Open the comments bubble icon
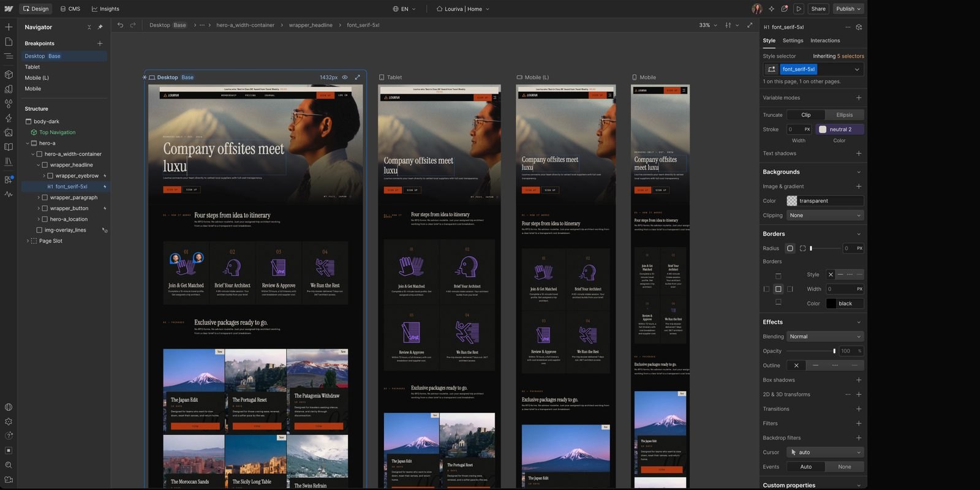The image size is (980, 490). pyautogui.click(x=785, y=9)
